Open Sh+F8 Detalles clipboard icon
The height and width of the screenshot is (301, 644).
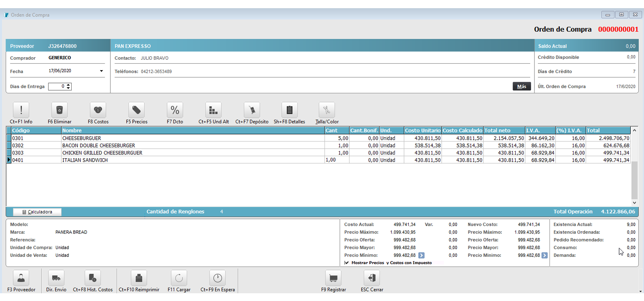pos(289,110)
